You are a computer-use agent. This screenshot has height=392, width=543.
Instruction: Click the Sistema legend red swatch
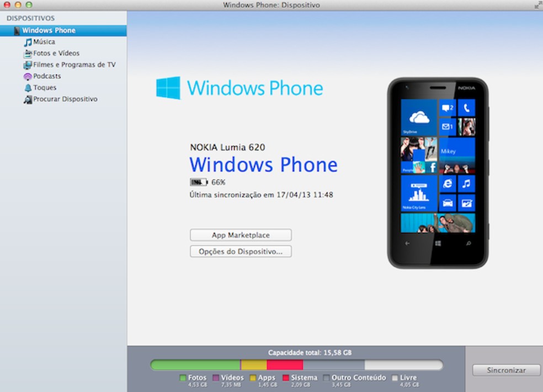tap(286, 378)
